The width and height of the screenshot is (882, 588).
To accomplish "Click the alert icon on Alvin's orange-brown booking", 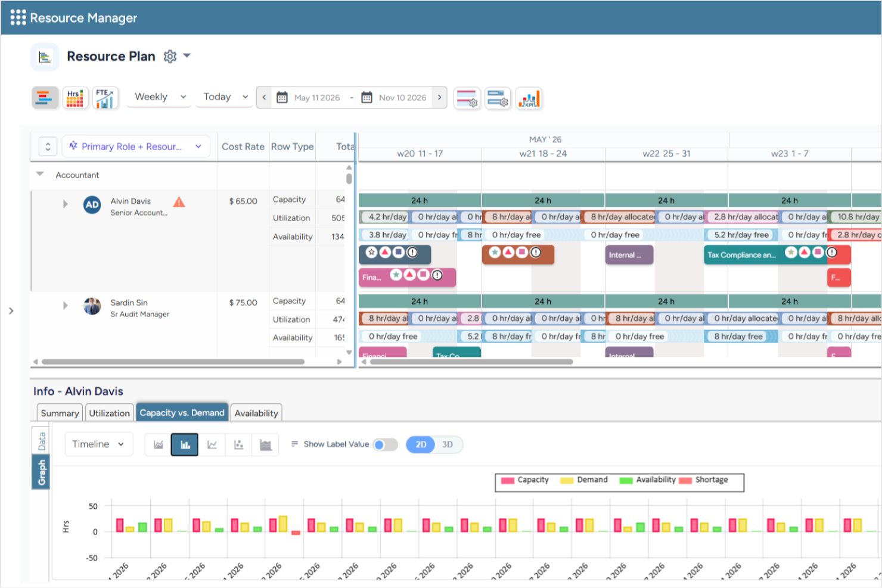I will tap(536, 253).
